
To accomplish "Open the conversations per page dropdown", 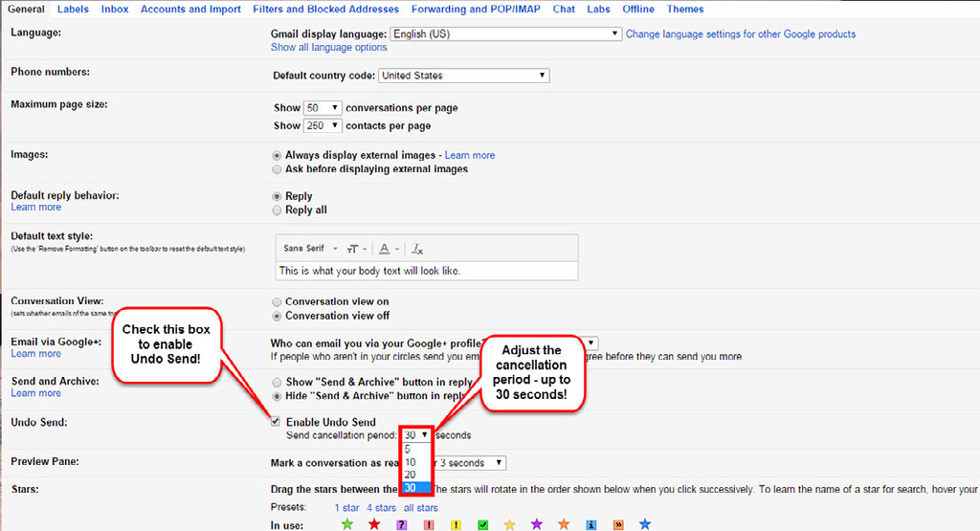I will click(323, 107).
